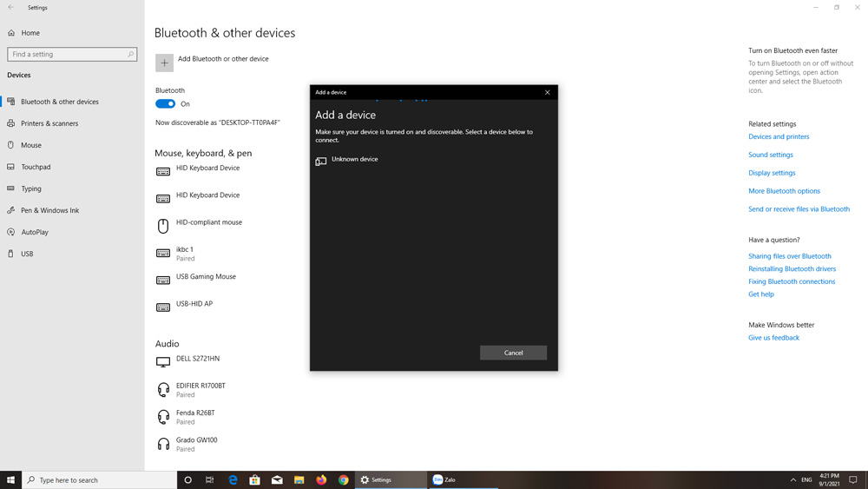Open the notification action center

click(853, 480)
